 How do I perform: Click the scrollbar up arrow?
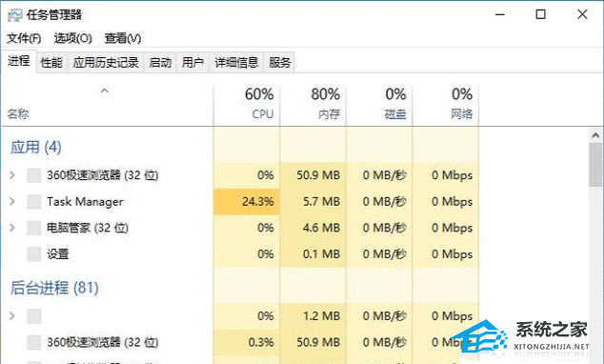[x=595, y=135]
